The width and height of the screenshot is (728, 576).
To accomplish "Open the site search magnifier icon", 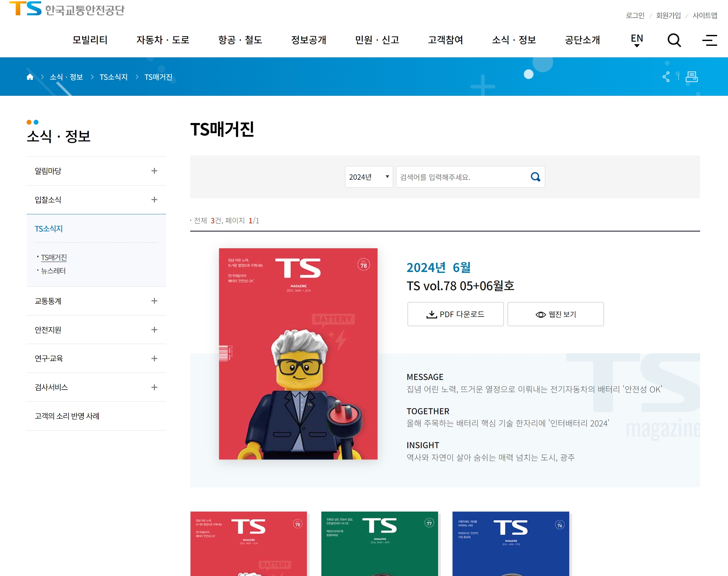I will 674,40.
